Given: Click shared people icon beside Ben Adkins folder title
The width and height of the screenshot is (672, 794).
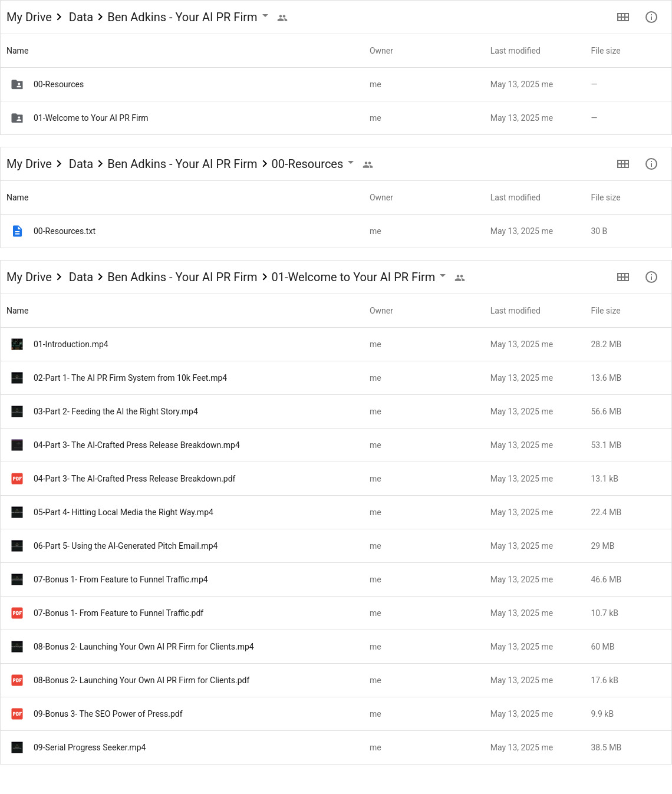Looking at the screenshot, I should (x=282, y=18).
